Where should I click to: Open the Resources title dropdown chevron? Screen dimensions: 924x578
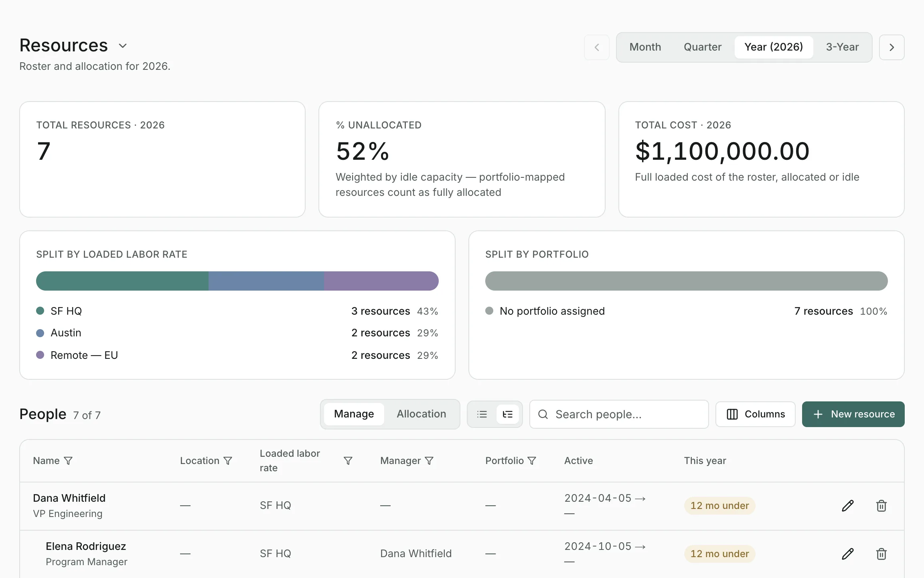pos(123,46)
